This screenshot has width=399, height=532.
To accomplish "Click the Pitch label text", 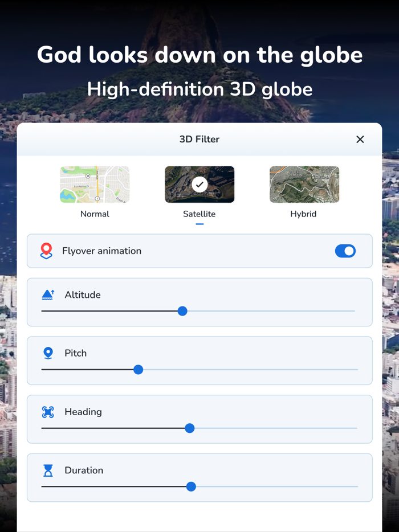I will [x=75, y=353].
